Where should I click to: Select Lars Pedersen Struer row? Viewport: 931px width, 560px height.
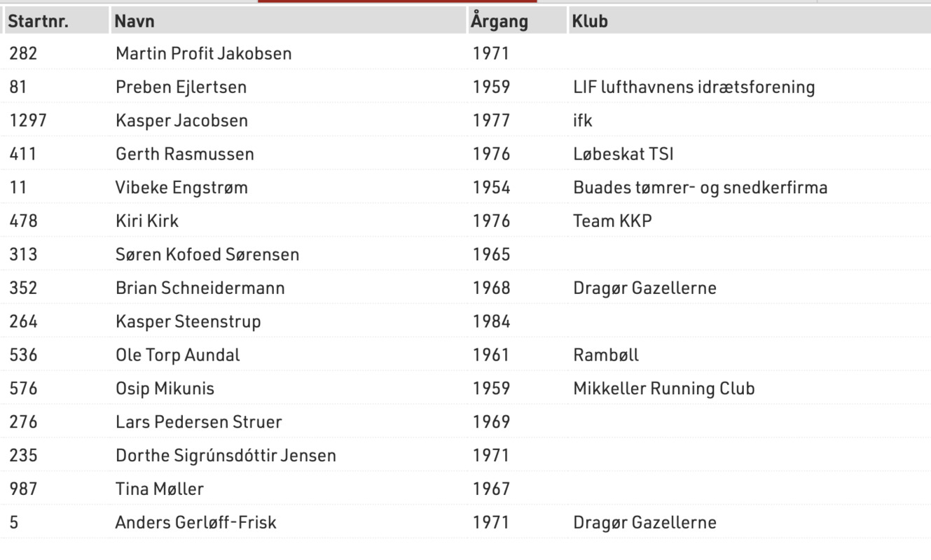(465, 422)
